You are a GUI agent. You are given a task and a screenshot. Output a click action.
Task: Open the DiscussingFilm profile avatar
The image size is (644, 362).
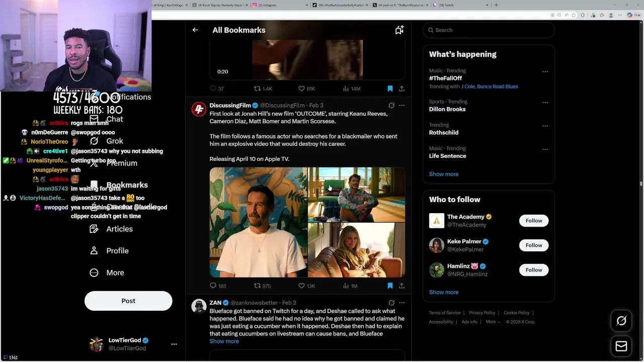[x=199, y=109]
